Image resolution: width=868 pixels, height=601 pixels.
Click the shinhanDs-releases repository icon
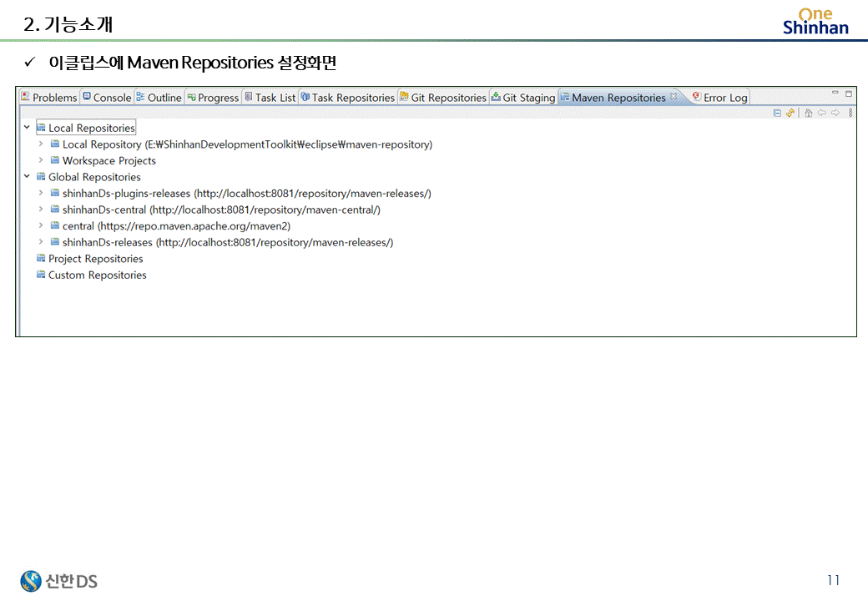click(55, 242)
